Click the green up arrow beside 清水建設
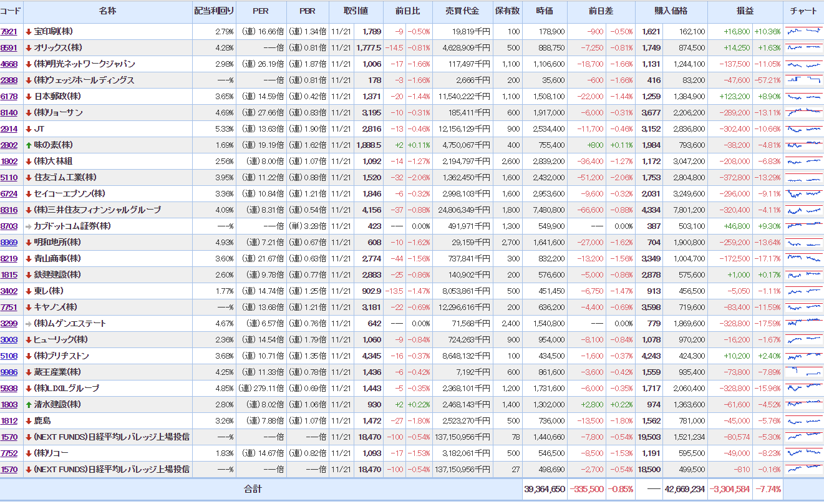 tap(29, 405)
